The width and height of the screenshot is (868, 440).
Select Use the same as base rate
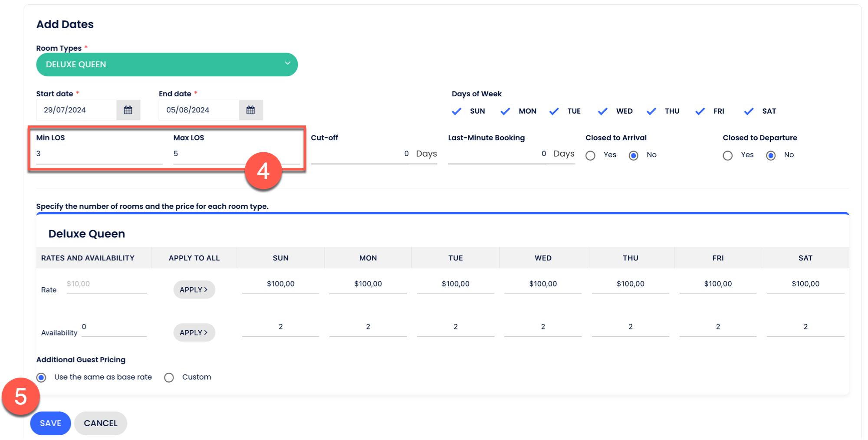[x=41, y=378]
